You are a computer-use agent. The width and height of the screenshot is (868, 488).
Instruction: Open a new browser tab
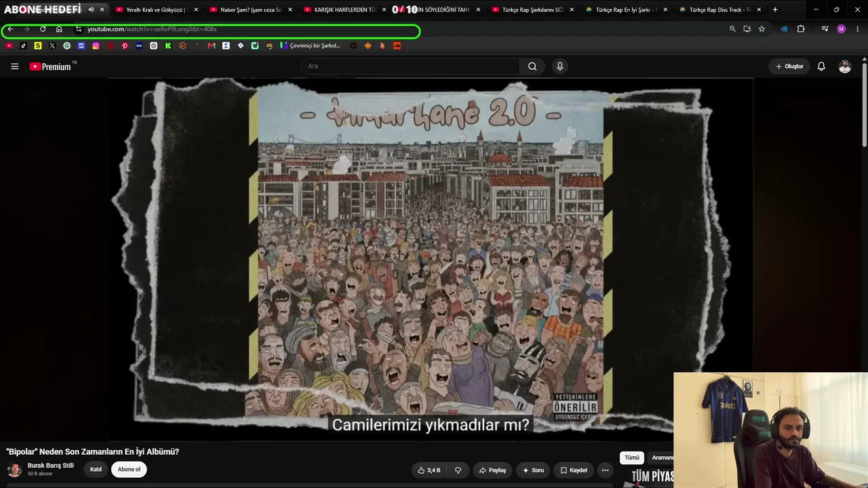pyautogui.click(x=775, y=9)
